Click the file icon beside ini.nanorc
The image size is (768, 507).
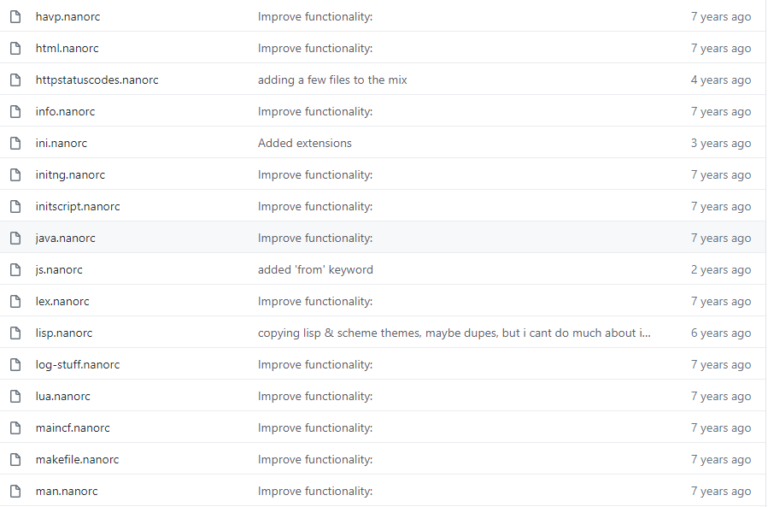tap(15, 144)
